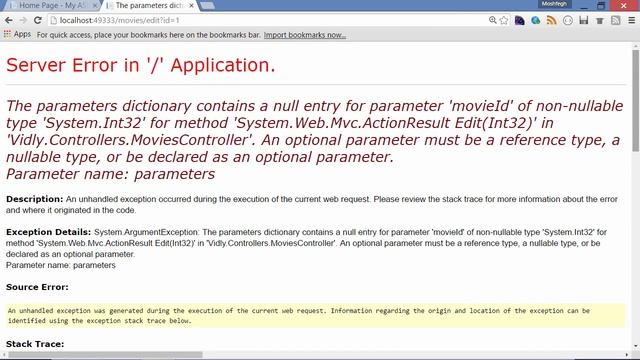Open the Chrome hamburger menu
Viewport: 640px width, 360px height.
[x=631, y=20]
